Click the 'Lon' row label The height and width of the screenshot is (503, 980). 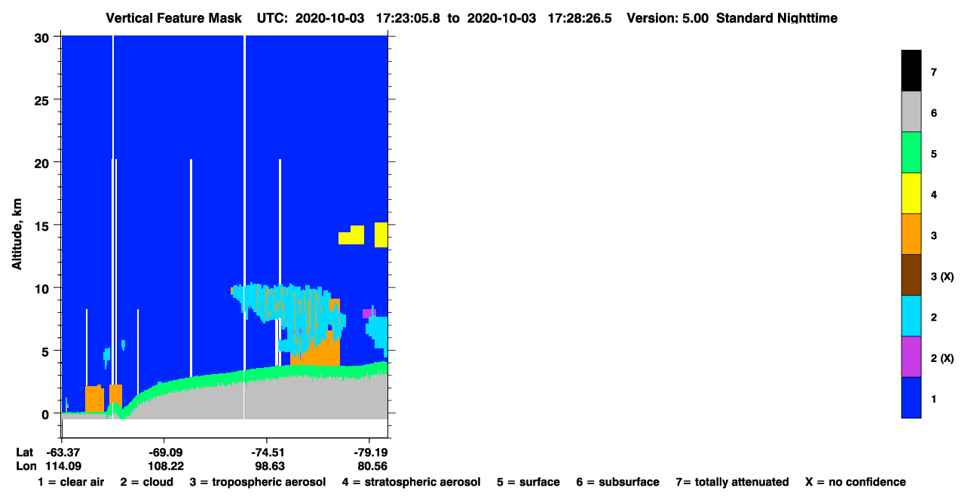coord(26,466)
